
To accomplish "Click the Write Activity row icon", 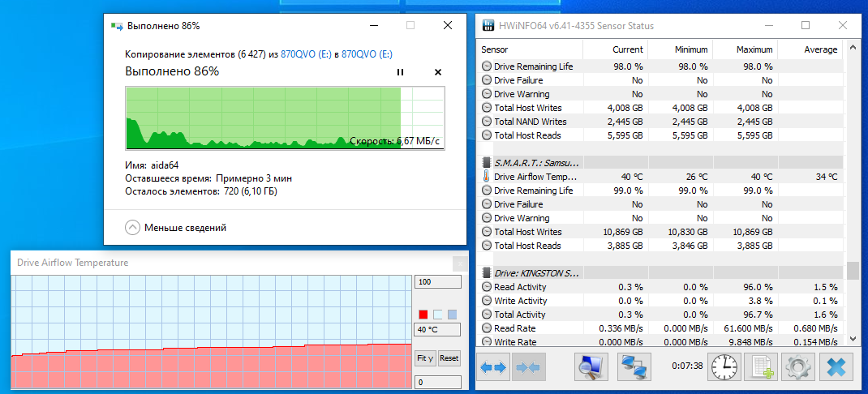I will (x=487, y=301).
